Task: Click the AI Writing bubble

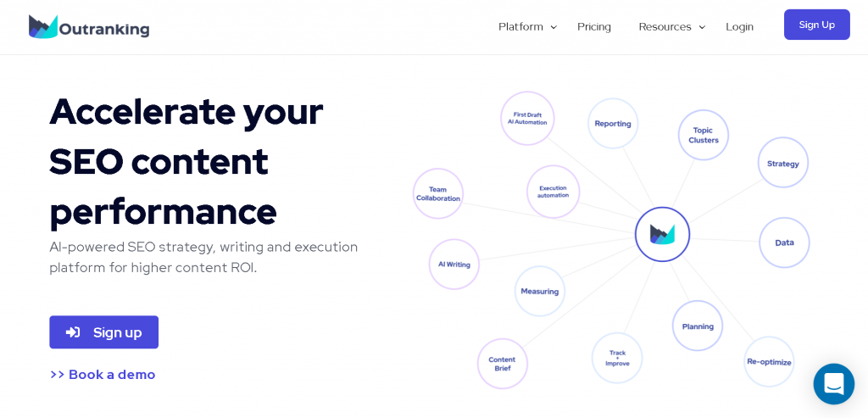Action: (454, 265)
